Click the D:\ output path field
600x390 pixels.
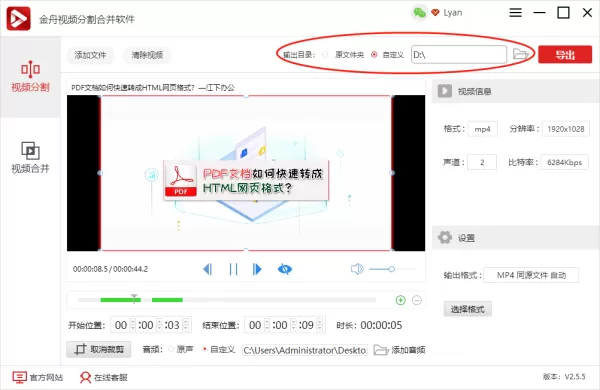pos(459,55)
